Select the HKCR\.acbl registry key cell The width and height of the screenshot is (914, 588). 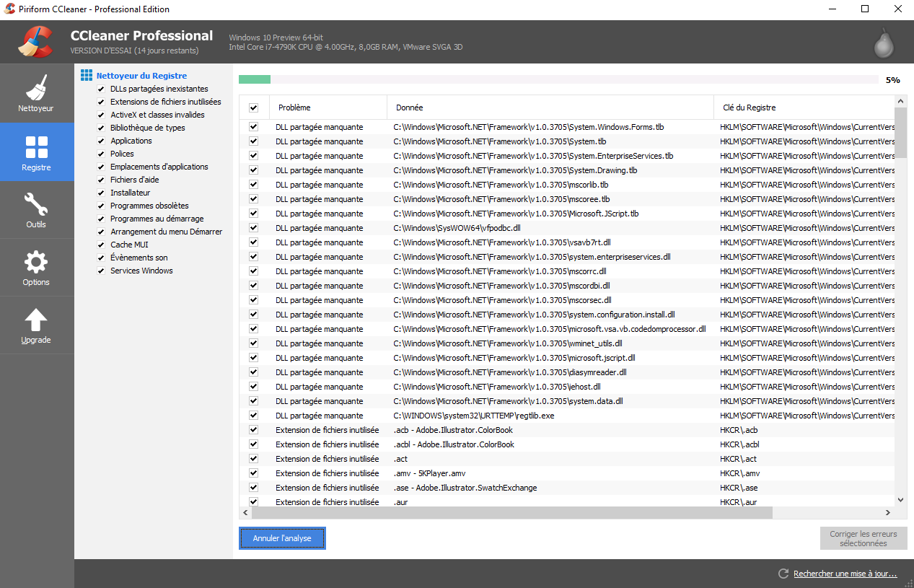pos(739,444)
